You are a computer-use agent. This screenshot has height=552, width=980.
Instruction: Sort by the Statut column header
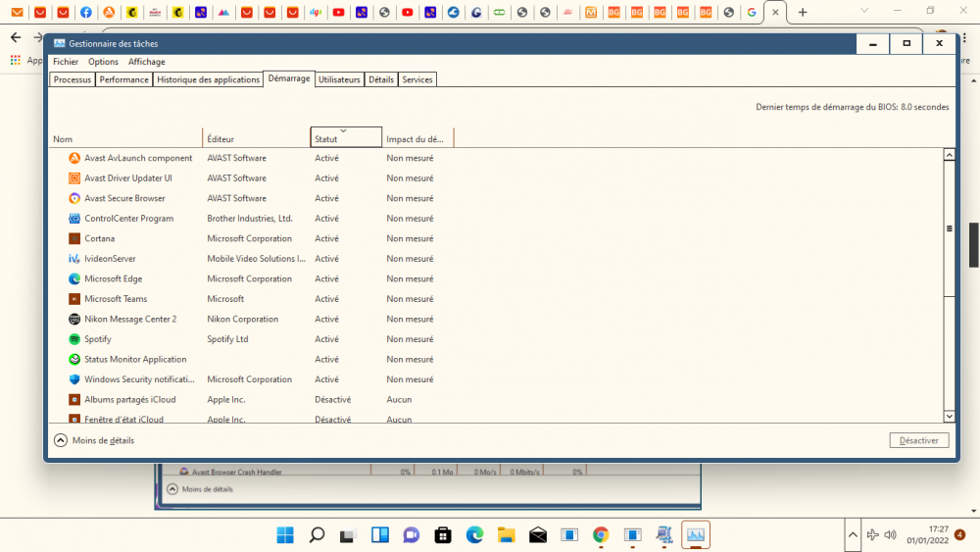pyautogui.click(x=346, y=137)
